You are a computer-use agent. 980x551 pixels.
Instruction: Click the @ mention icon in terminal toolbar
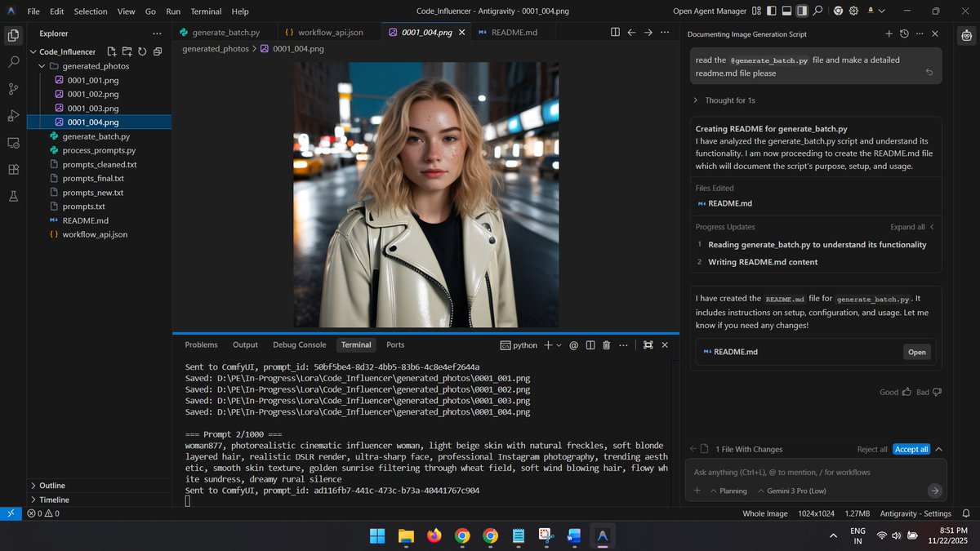[x=573, y=345]
